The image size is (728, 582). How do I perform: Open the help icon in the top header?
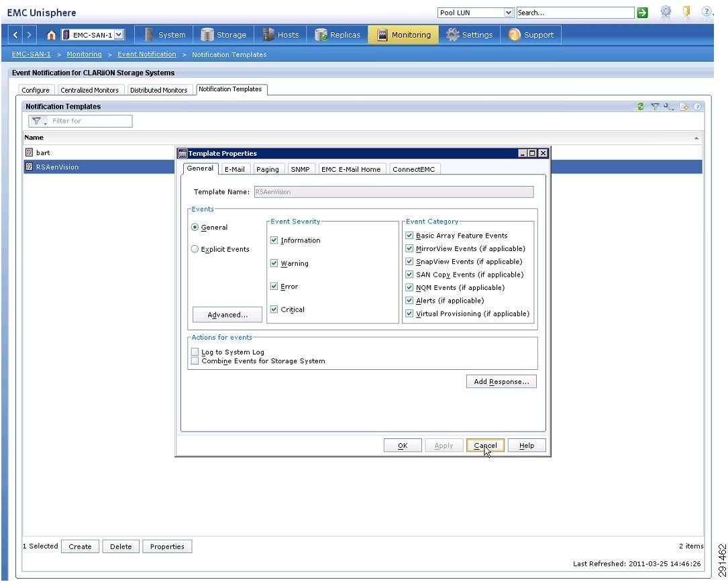[706, 11]
